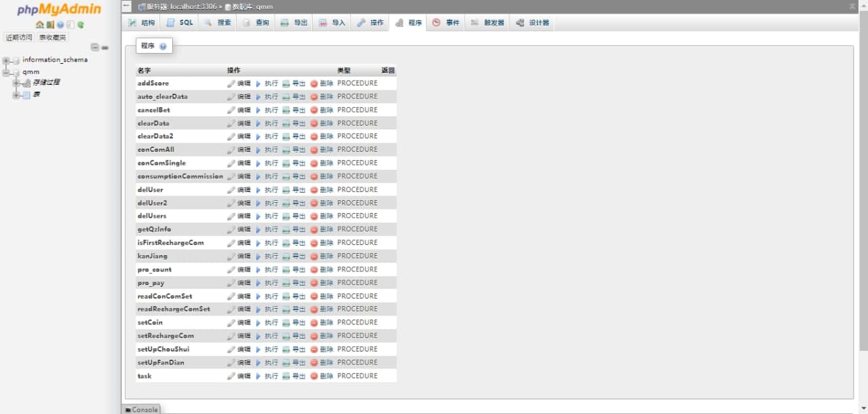This screenshot has width=868, height=414.
Task: Open the SQL tab
Action: pyautogui.click(x=179, y=22)
